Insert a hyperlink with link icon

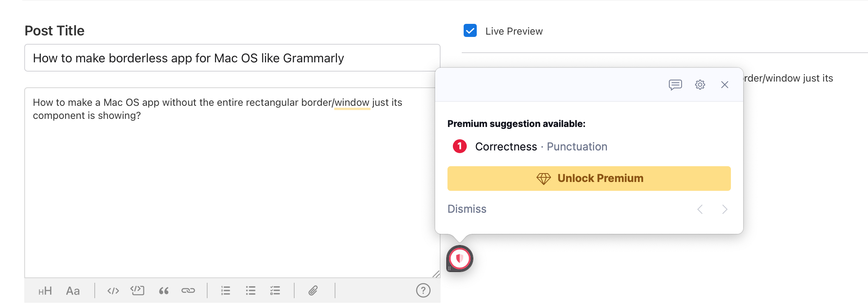click(188, 291)
